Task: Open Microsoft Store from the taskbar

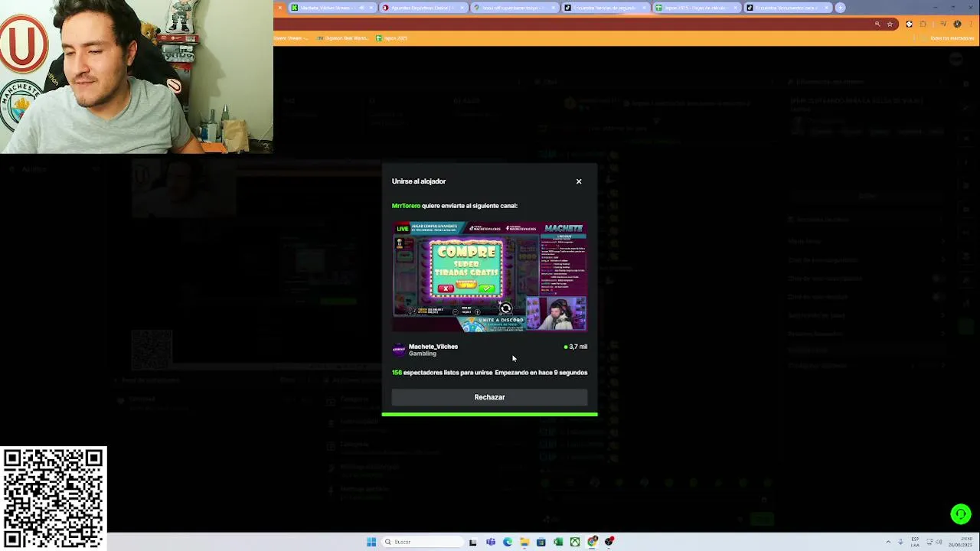Action: coord(541,542)
